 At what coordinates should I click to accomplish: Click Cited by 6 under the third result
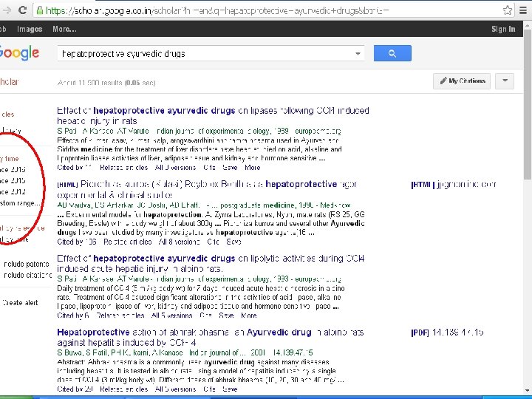coord(73,316)
